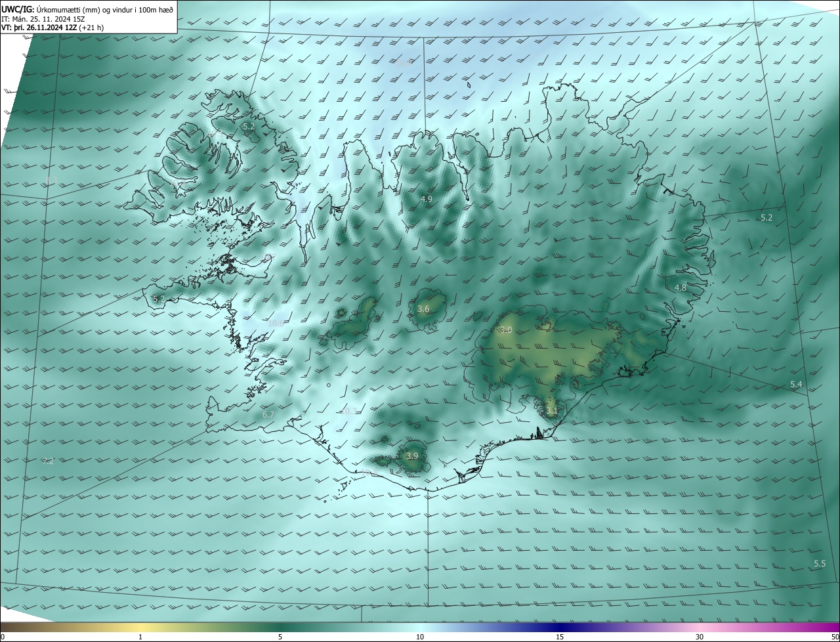This screenshot has width=840, height=642.
Task: Click the dark green color at scale value 5
Action: 280,627
